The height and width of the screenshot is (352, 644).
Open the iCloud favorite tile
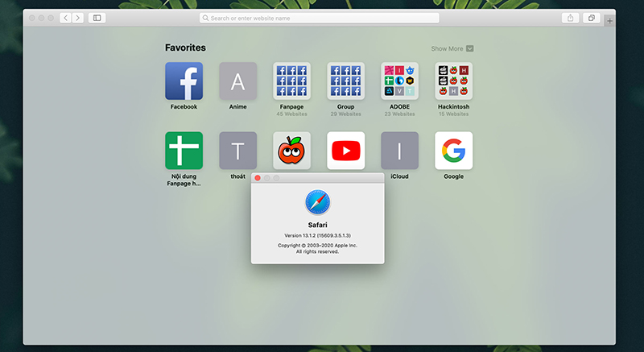point(399,151)
